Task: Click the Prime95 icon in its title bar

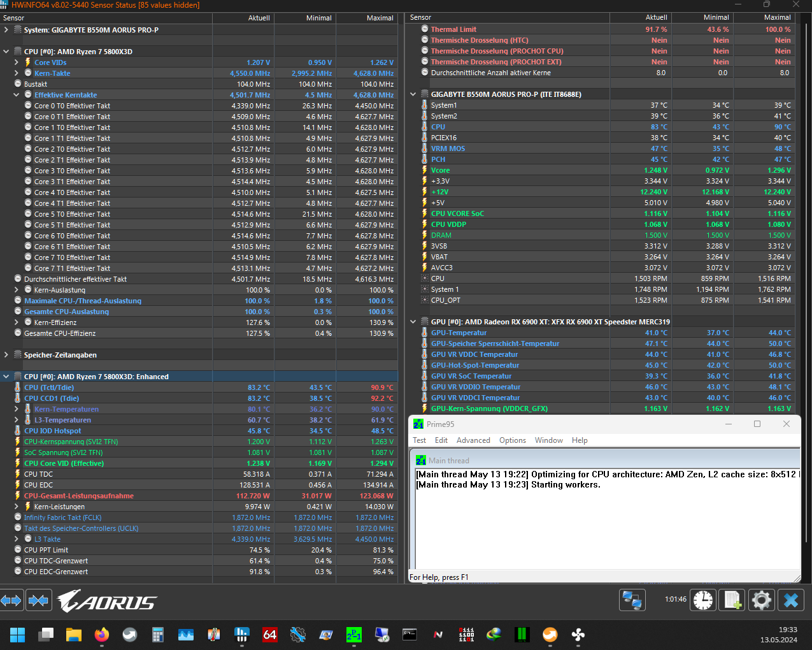Action: tap(418, 424)
